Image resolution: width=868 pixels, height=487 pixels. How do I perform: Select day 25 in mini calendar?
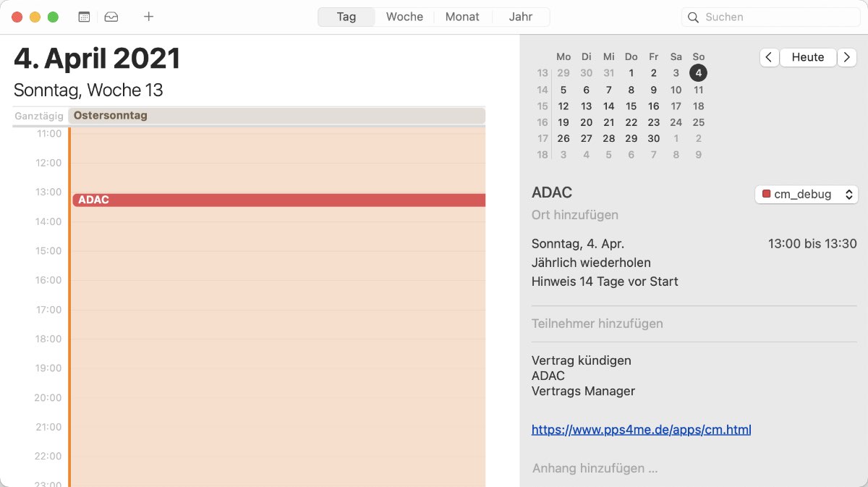(699, 122)
